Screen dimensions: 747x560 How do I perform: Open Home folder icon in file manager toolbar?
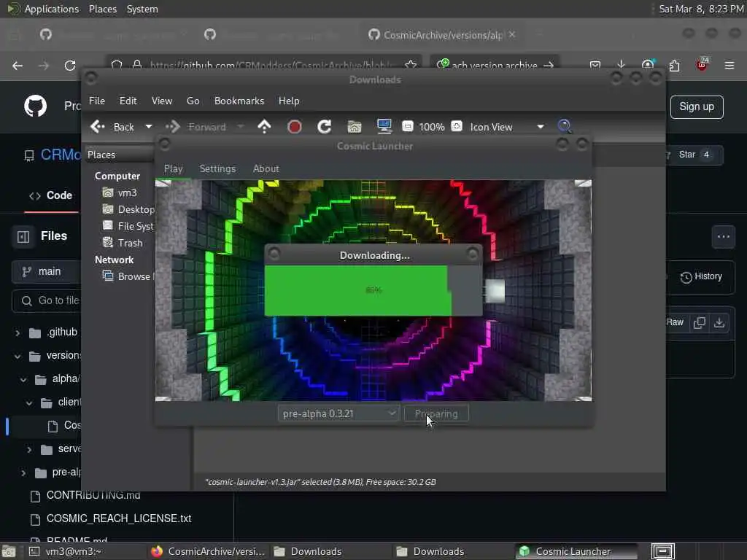pyautogui.click(x=355, y=127)
